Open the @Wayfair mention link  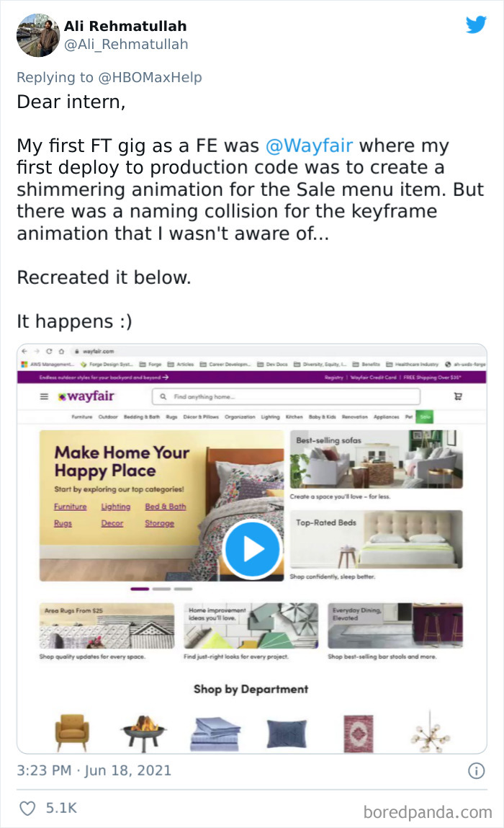point(309,146)
